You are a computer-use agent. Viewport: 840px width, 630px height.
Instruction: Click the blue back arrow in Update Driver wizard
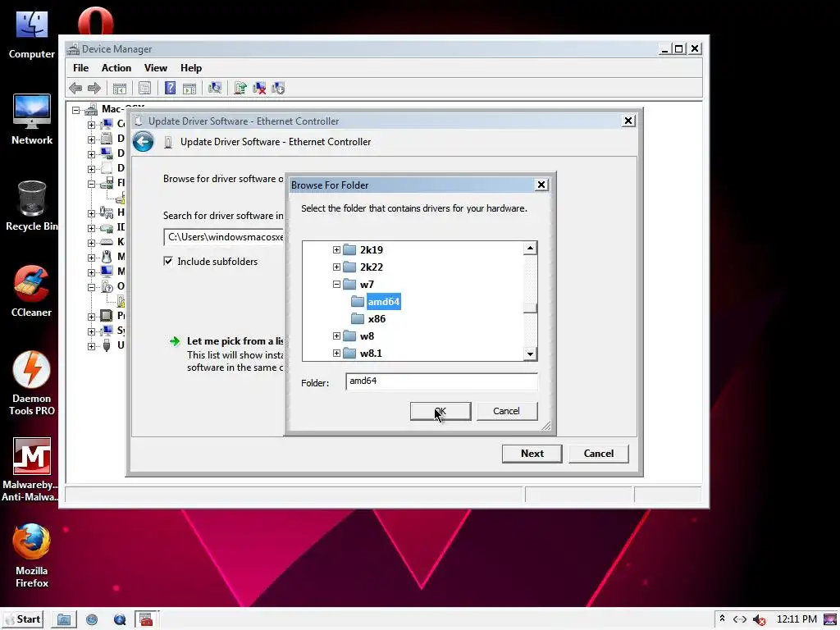[x=143, y=142]
